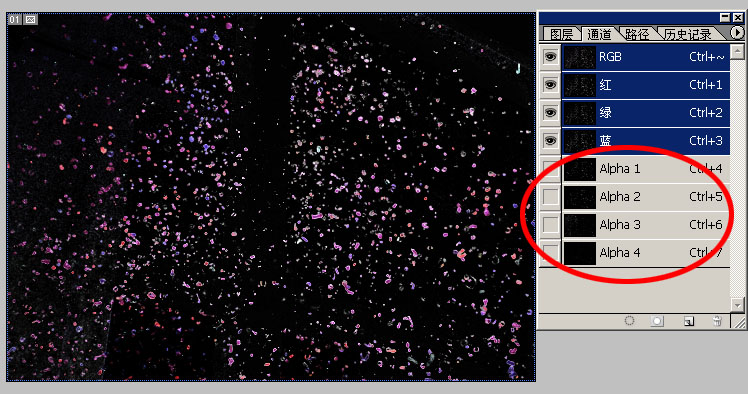748x394 pixels.
Task: Open the channels panel flyout menu
Action: 737,32
